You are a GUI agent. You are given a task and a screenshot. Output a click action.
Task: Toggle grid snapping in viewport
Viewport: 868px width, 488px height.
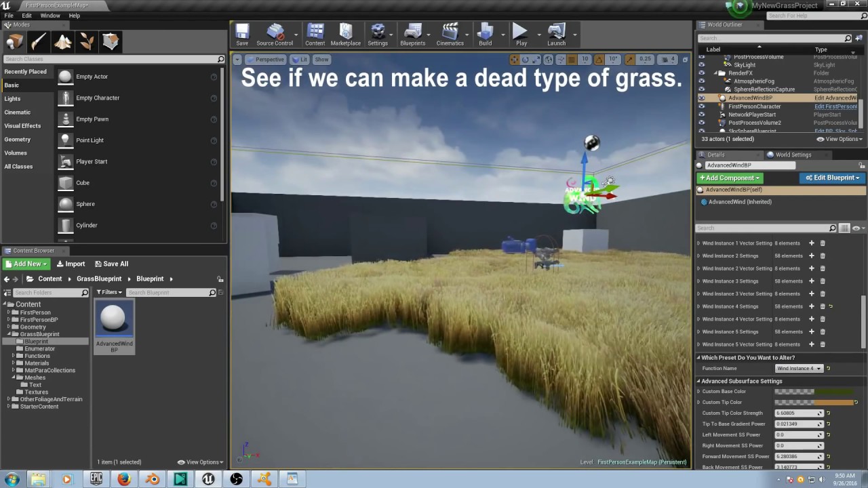click(572, 60)
